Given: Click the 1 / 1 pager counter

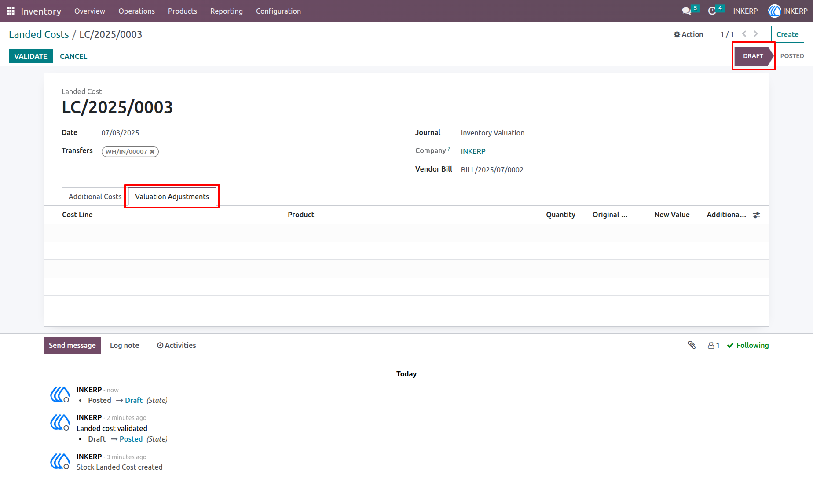Looking at the screenshot, I should 727,34.
